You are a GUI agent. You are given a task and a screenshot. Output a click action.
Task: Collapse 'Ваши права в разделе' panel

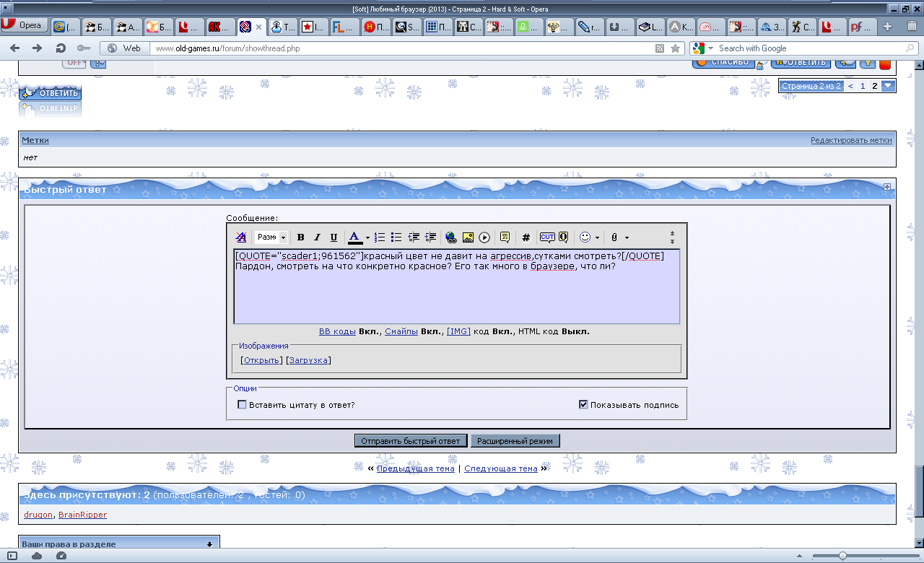pos(210,544)
